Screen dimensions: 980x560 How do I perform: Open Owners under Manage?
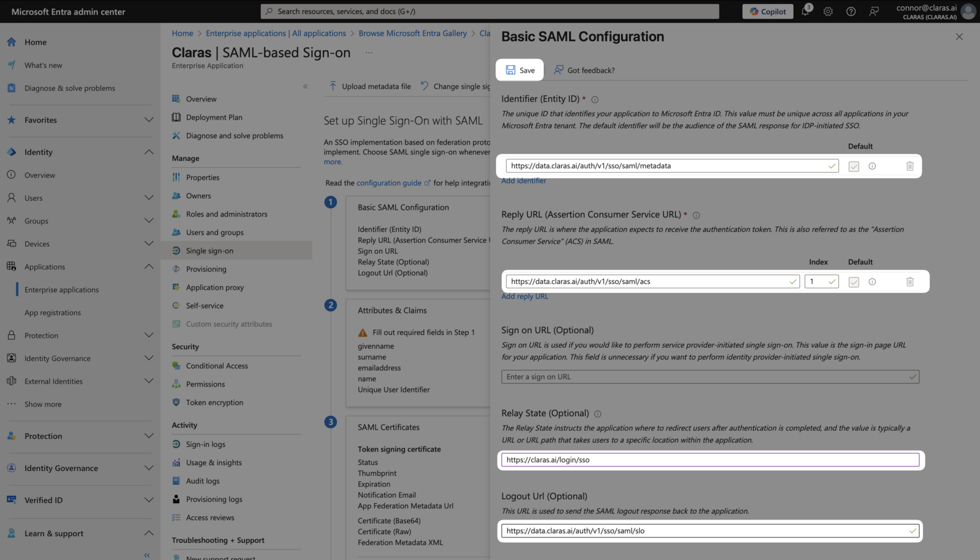click(198, 196)
